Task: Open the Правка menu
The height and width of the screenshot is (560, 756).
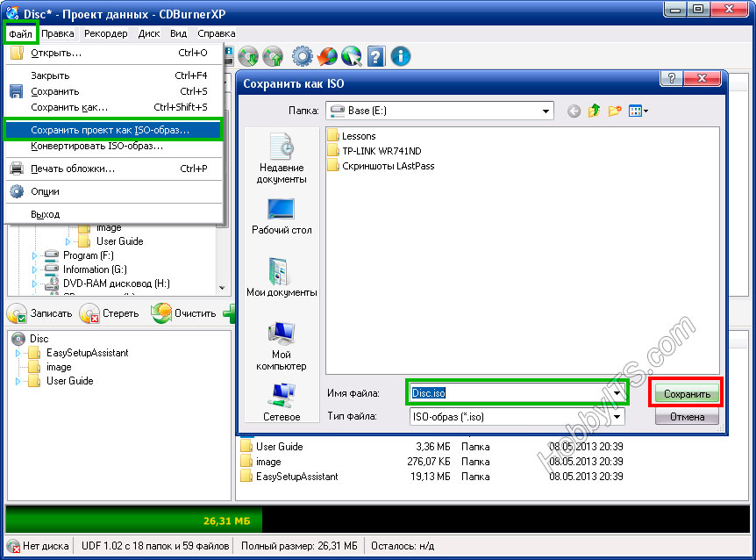Action: click(x=57, y=33)
